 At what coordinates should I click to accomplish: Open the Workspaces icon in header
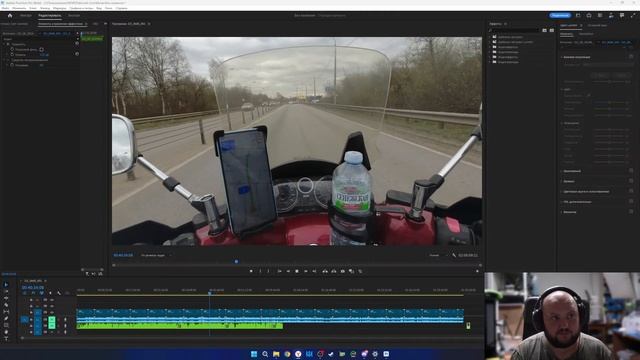point(578,16)
